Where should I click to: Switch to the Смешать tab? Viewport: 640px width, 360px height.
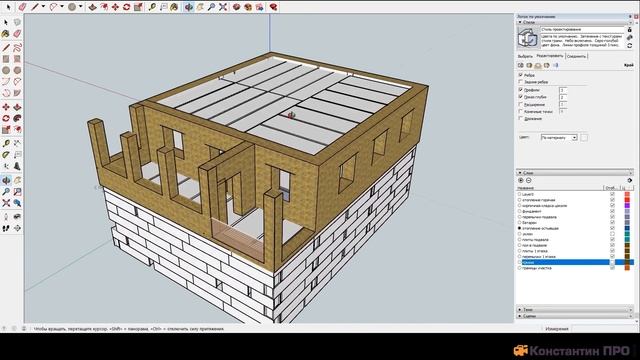coord(576,56)
